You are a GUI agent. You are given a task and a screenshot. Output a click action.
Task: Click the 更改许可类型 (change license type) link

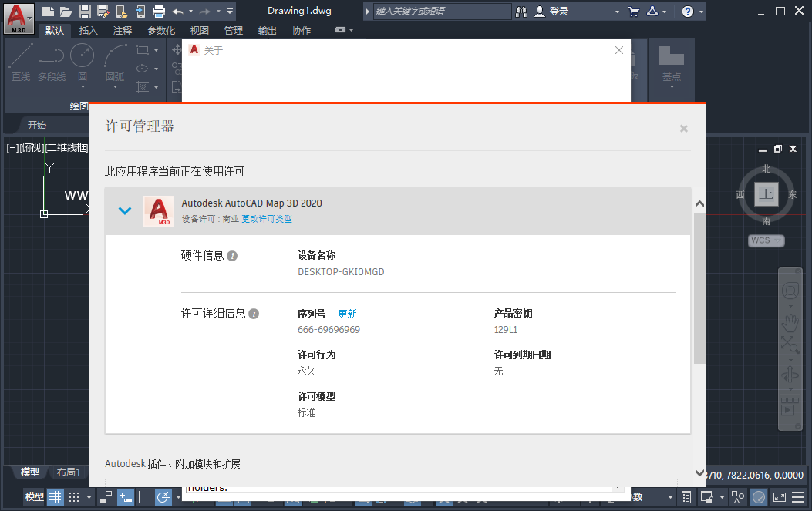pos(267,219)
